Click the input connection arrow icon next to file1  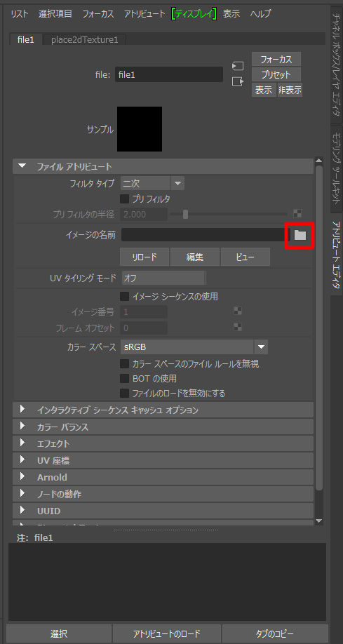[238, 66]
